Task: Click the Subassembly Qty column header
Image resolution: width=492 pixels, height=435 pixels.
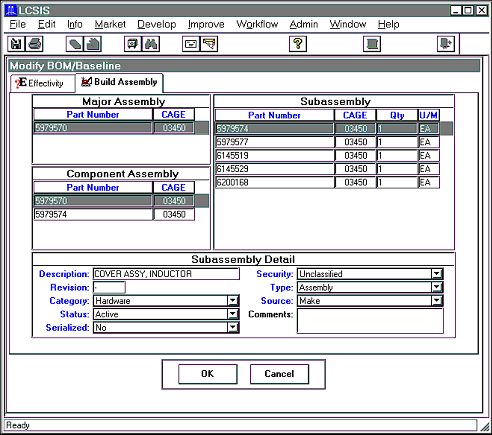Action: click(x=397, y=115)
